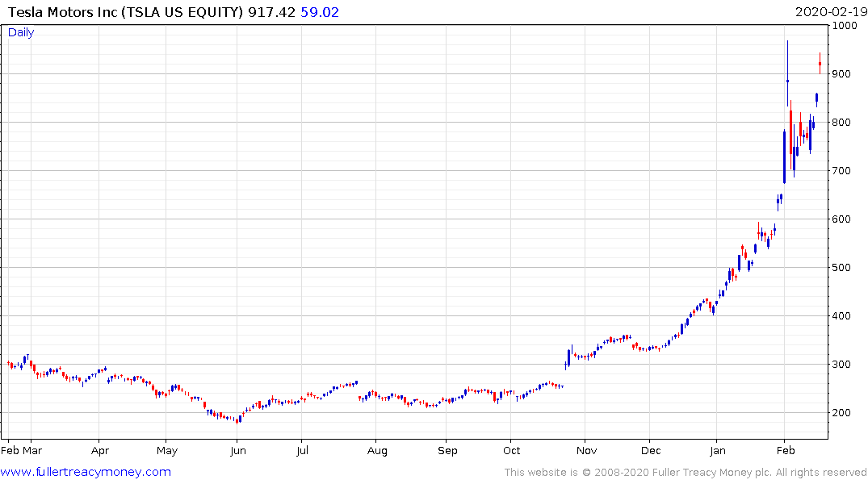Click the Sep label on the time axis

click(x=448, y=450)
